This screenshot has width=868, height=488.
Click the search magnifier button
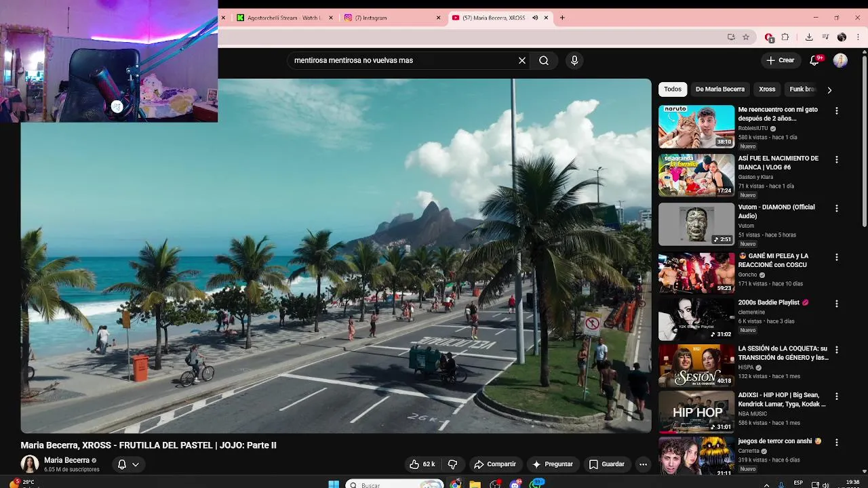(544, 60)
